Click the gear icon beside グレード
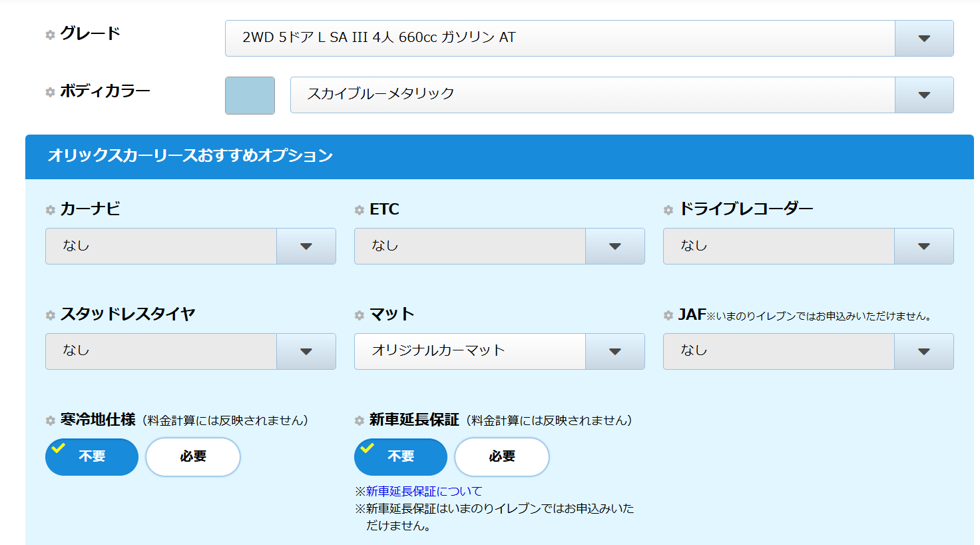Viewport: 980px width, 545px height. tap(50, 35)
